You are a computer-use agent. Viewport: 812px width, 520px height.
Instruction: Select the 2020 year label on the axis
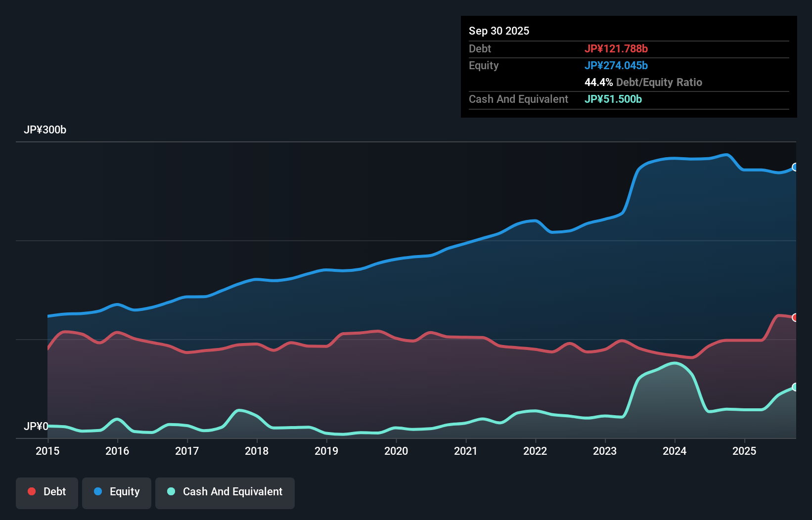[396, 451]
